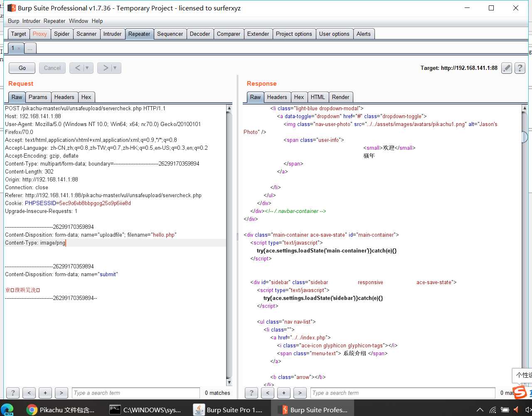Edit the target with the pencil icon
Screen dimensions: 532x416
tap(506, 68)
